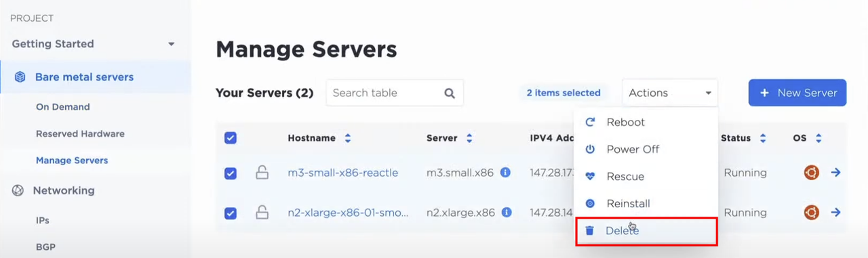This screenshot has width=868, height=258.
Task: Go to Reserved Hardware
Action: click(80, 134)
